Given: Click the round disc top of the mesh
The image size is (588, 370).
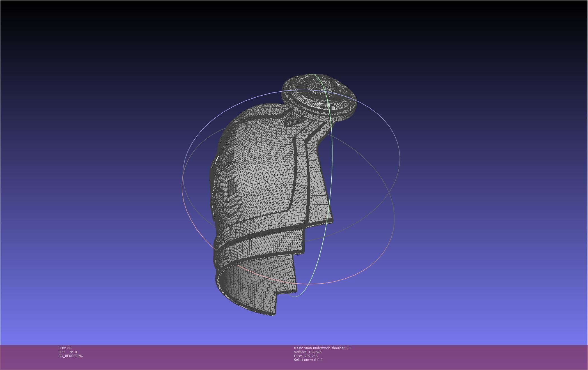Looking at the screenshot, I should click(x=319, y=98).
